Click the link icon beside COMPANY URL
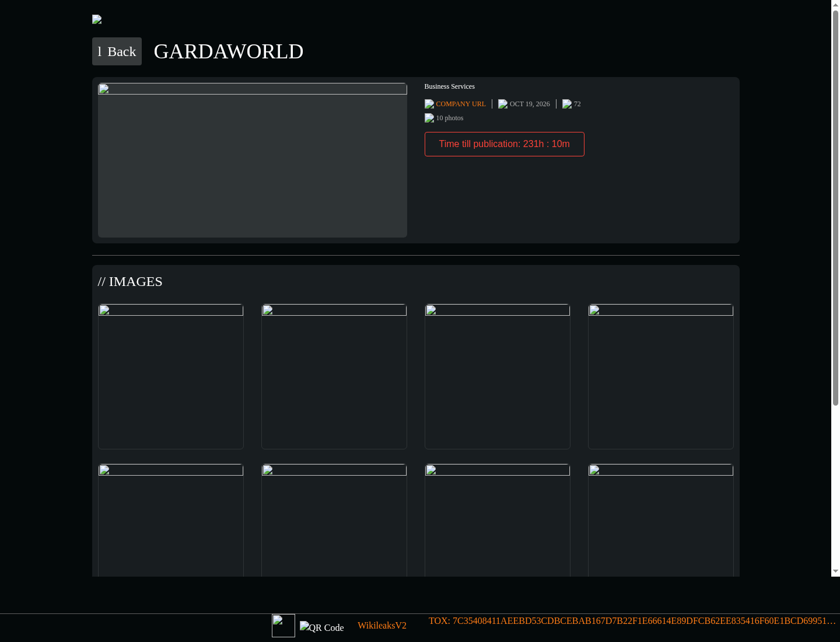840x642 pixels. [429, 104]
